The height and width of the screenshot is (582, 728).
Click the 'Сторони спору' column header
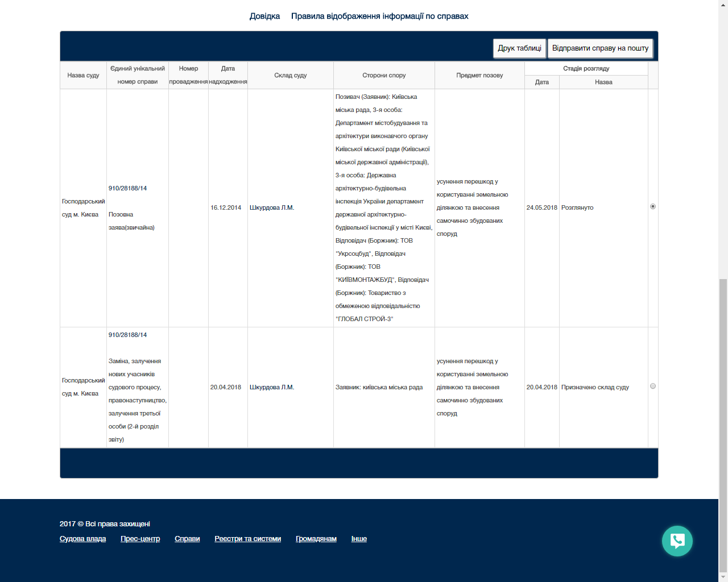pyautogui.click(x=384, y=75)
